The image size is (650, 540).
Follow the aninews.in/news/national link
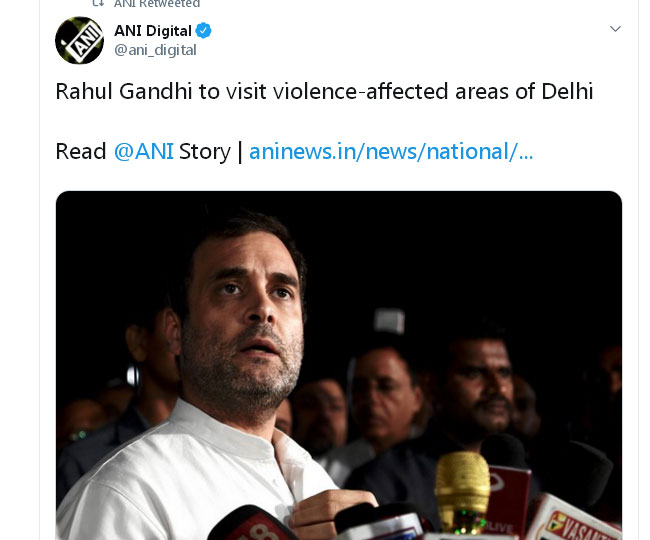pyautogui.click(x=390, y=151)
